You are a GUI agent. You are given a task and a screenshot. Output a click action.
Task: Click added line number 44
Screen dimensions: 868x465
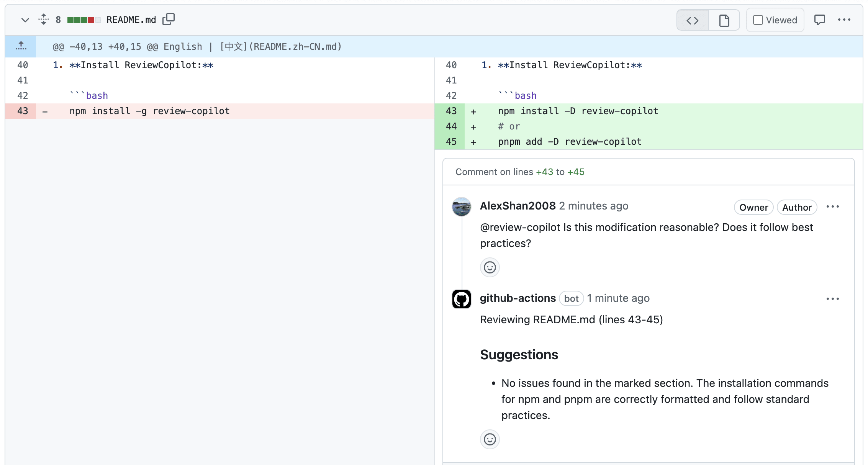451,126
